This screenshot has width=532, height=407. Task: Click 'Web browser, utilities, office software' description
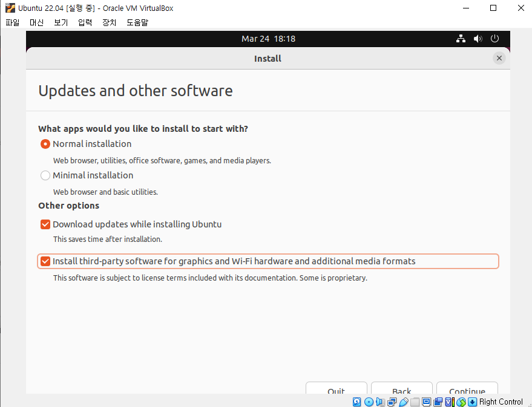pos(162,161)
